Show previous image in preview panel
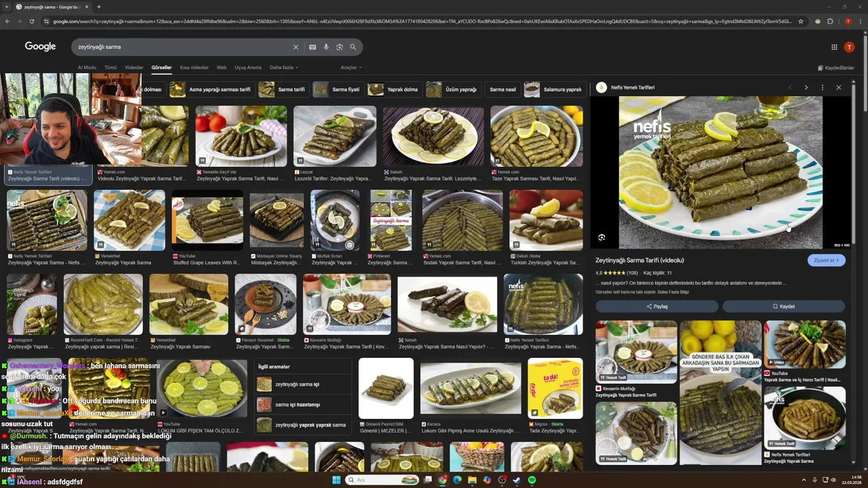Image resolution: width=868 pixels, height=488 pixels. (x=789, y=87)
